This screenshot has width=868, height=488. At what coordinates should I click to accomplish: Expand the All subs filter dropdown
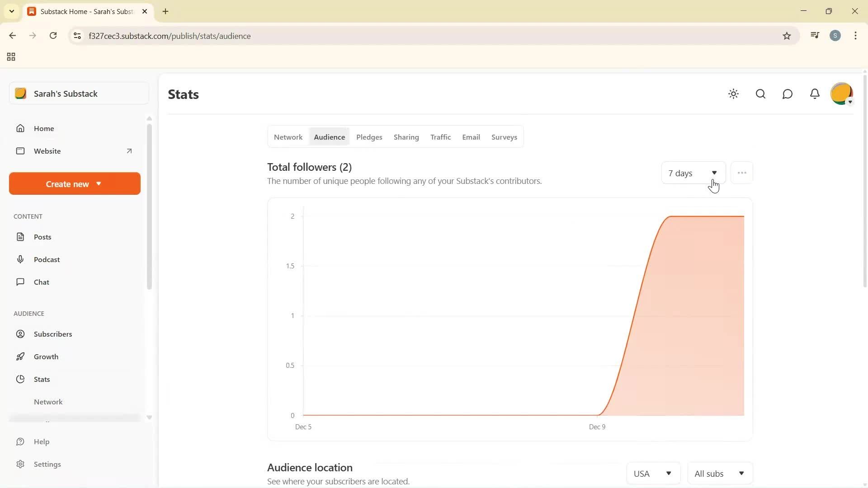pos(719,473)
